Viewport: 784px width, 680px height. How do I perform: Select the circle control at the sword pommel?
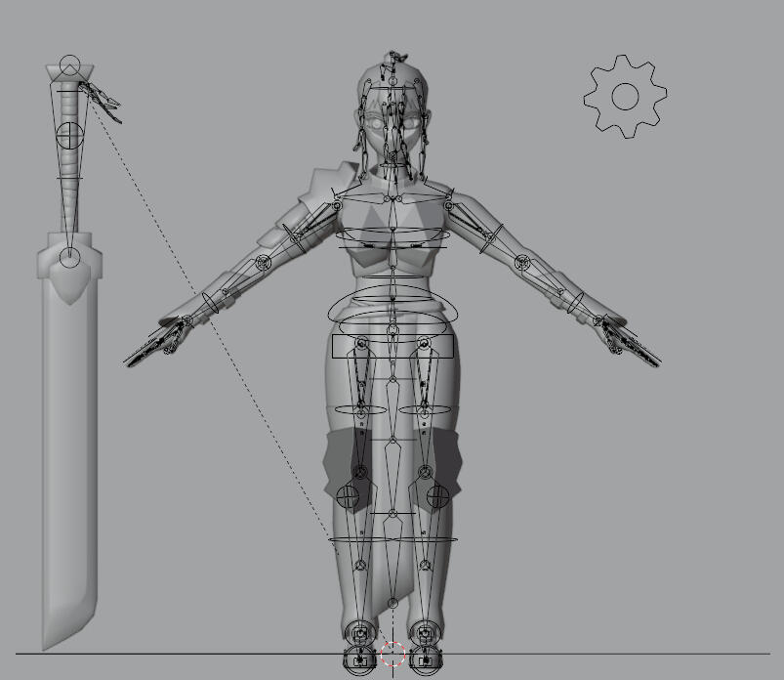69,67
